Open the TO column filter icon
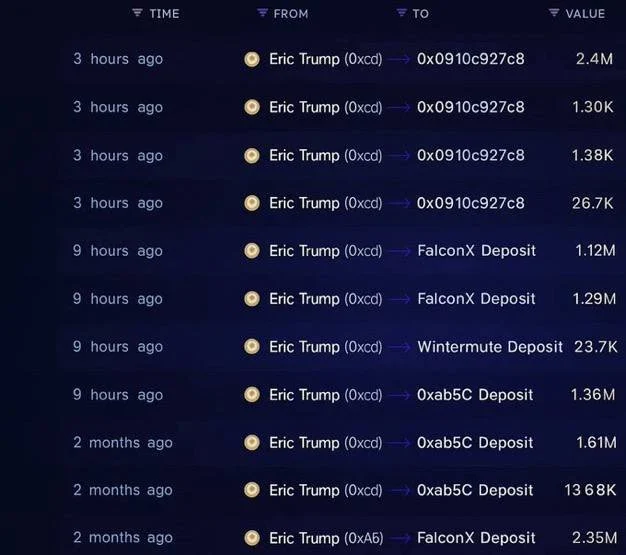Image resolution: width=626 pixels, height=555 pixels. (x=402, y=13)
